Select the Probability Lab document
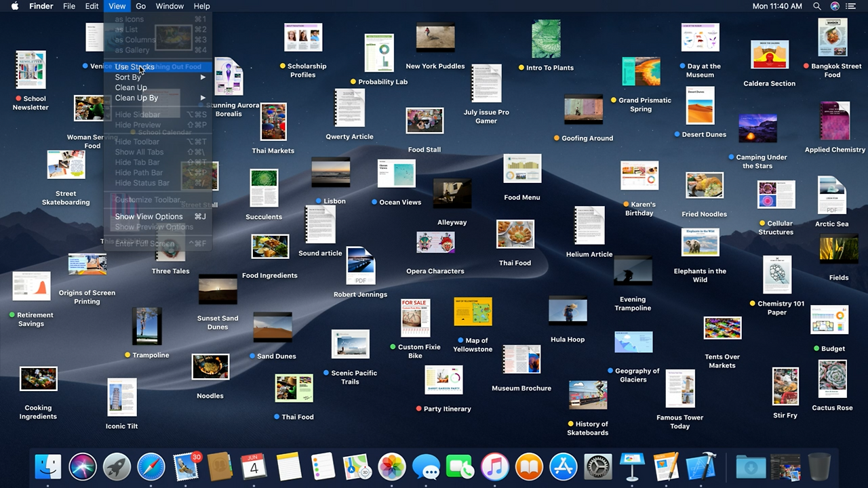Screen dimensions: 868x488 tap(379, 53)
